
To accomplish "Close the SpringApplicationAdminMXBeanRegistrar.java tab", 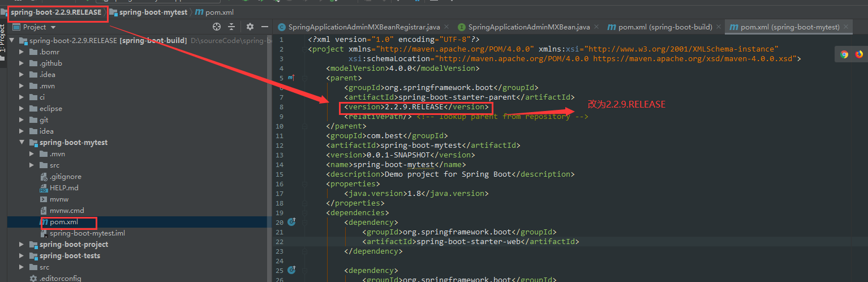I will [x=446, y=27].
